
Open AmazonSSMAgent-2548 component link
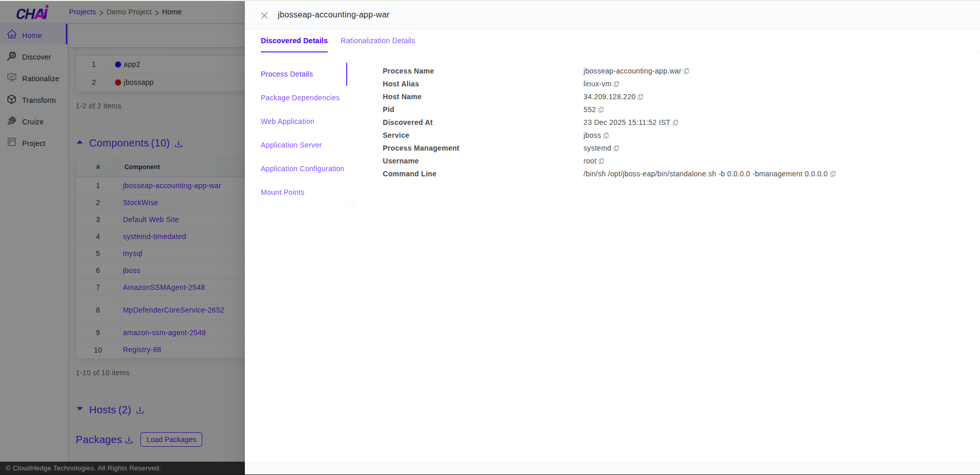(164, 287)
